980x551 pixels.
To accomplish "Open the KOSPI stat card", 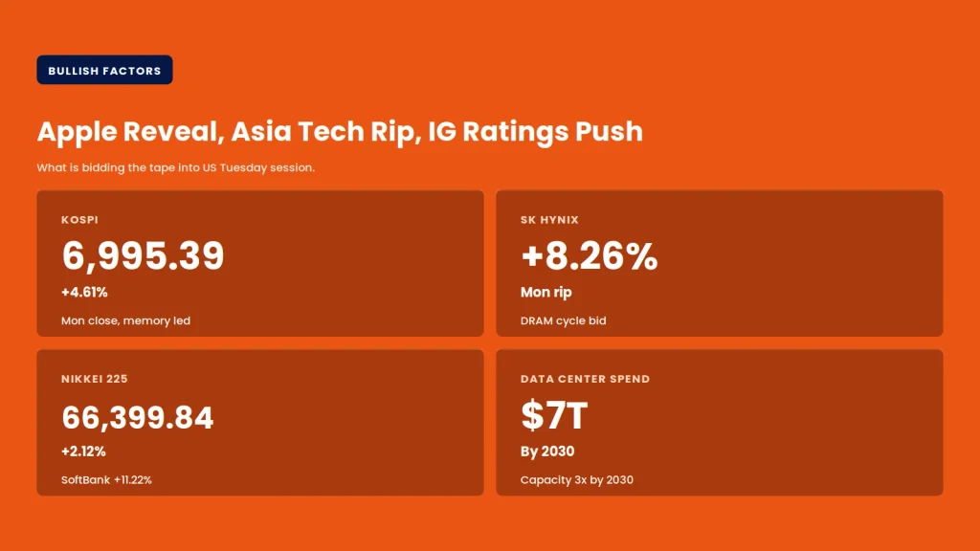I will pos(260,263).
